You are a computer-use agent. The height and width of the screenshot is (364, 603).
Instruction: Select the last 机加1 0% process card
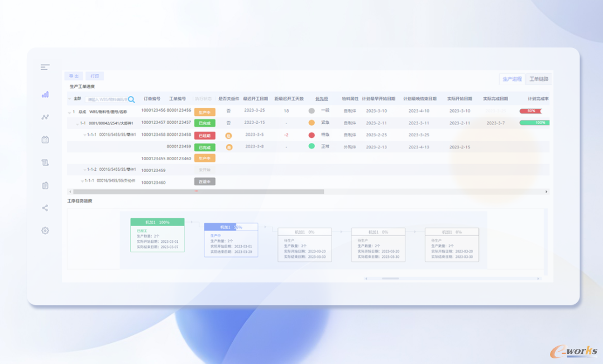click(x=452, y=245)
